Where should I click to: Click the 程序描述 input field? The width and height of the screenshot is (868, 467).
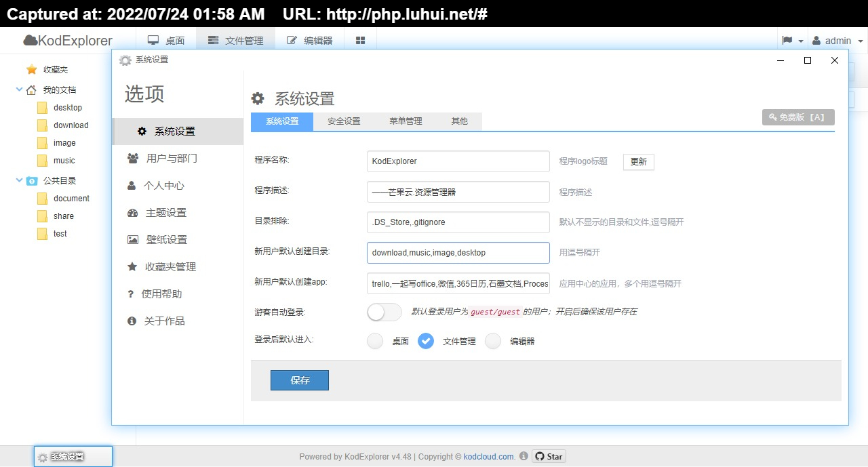(x=458, y=192)
